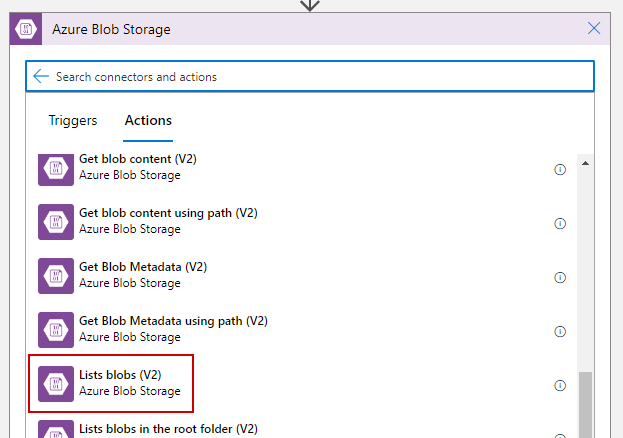
Task: Click the back arrow in search box
Action: (41, 76)
